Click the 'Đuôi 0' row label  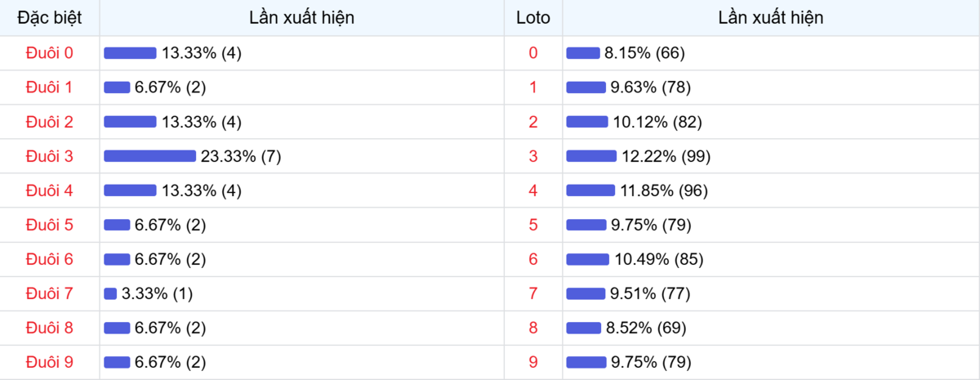[x=49, y=53]
